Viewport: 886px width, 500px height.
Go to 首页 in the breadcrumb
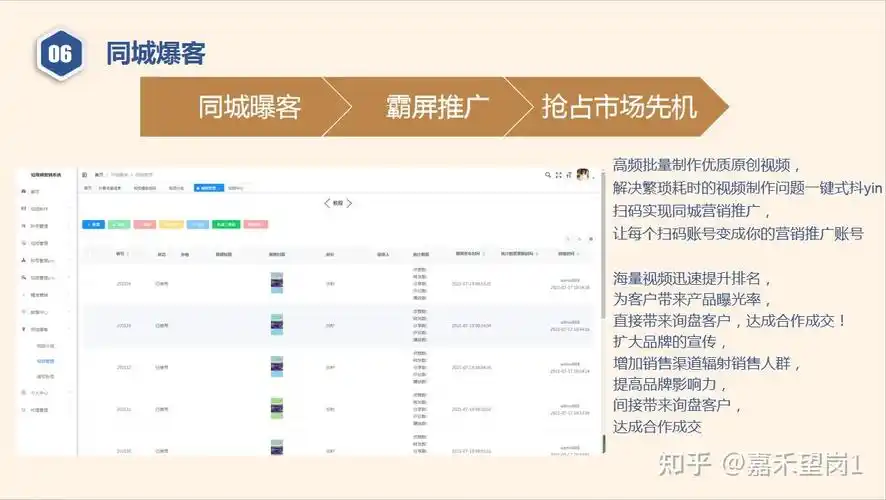[99, 175]
